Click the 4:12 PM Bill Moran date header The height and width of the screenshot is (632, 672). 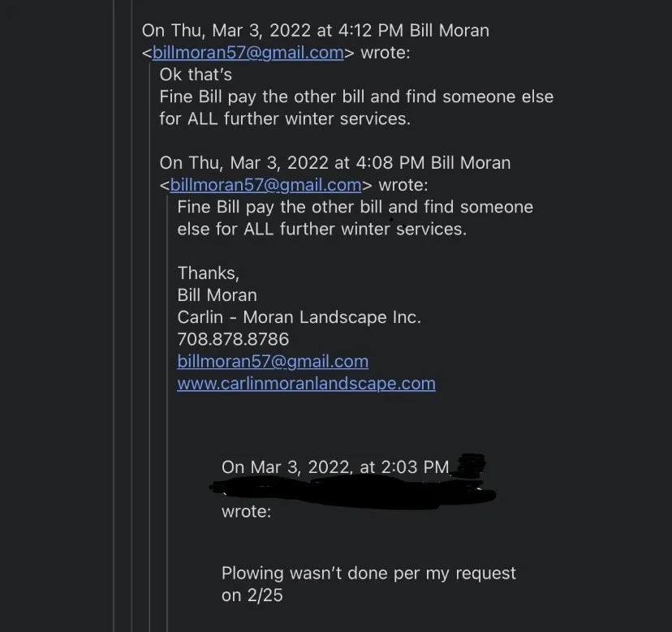click(x=315, y=31)
